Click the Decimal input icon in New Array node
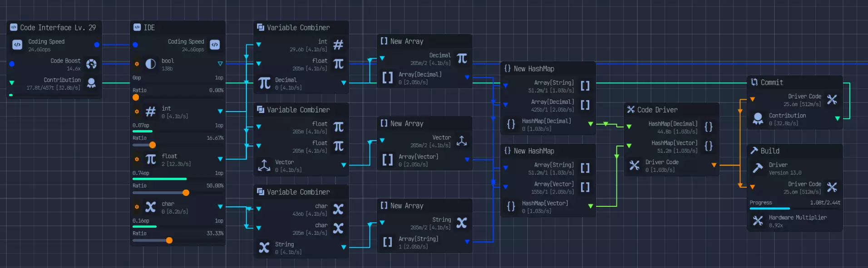Viewport: 868px width, 268px height. [x=462, y=58]
